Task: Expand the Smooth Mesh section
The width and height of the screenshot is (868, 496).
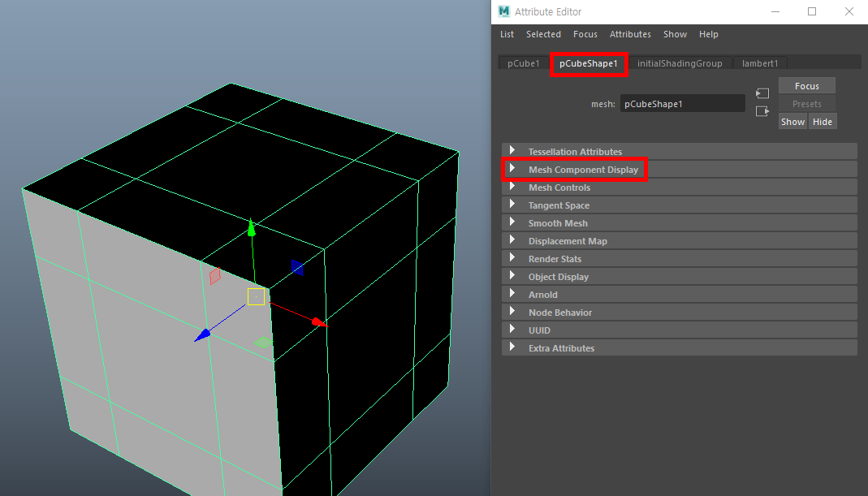Action: (x=680, y=222)
